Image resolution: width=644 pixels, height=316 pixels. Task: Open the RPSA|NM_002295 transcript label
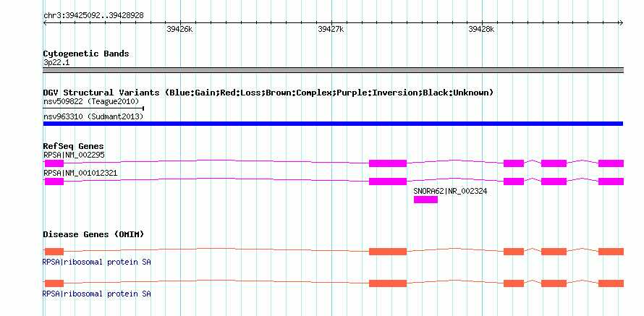[74, 155]
